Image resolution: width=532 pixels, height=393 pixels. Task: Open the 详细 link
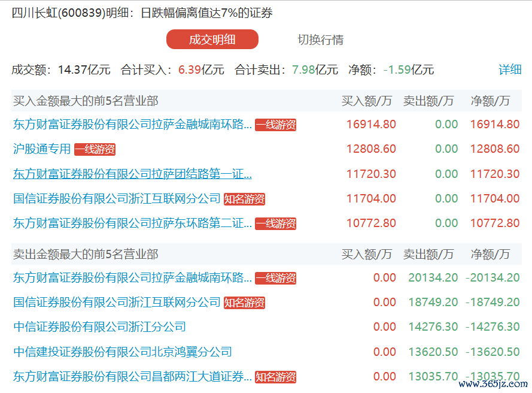(x=510, y=69)
